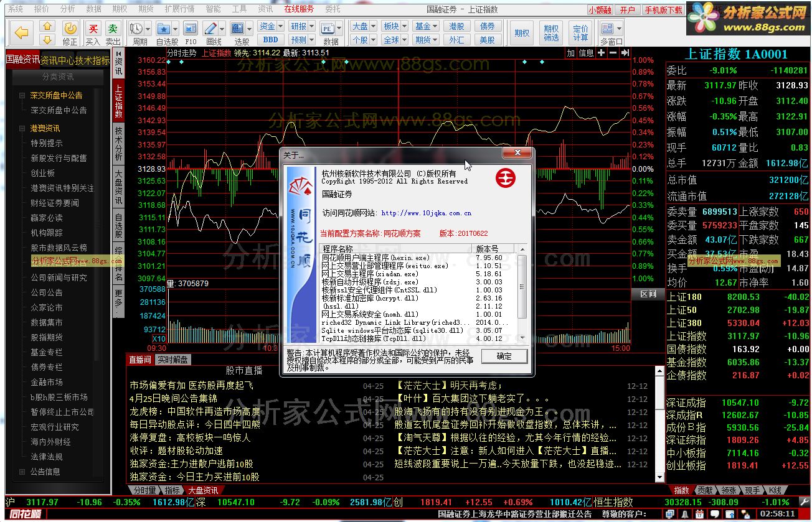The height and width of the screenshot is (522, 812).
Task: Select the 技术分析 vertical tab
Action: coord(118,144)
